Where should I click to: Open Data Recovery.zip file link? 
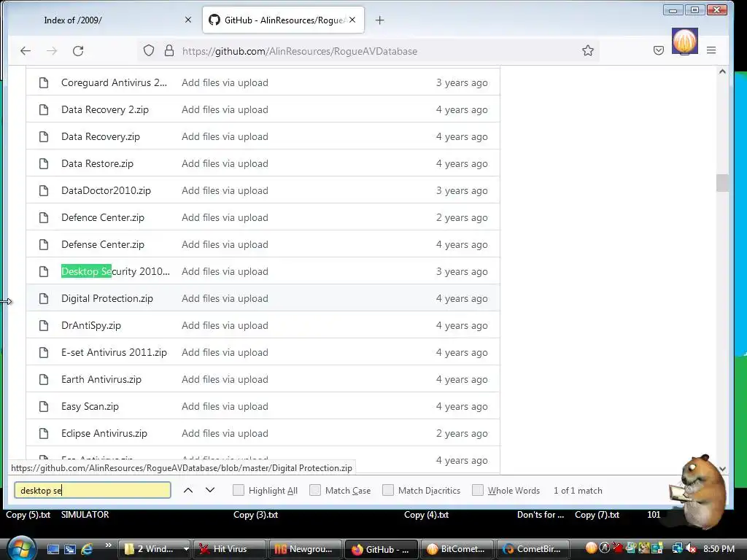[x=101, y=136]
